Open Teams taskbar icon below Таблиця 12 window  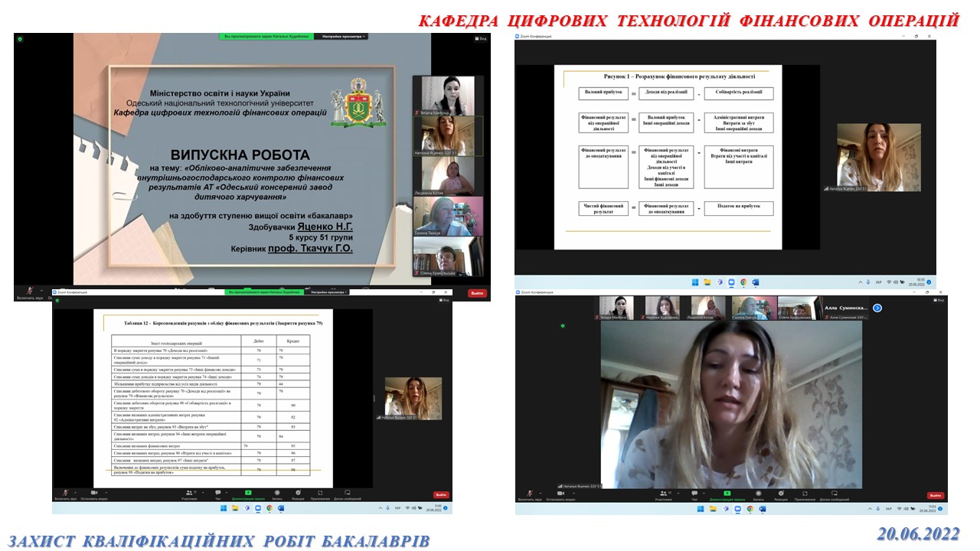pyautogui.click(x=247, y=508)
